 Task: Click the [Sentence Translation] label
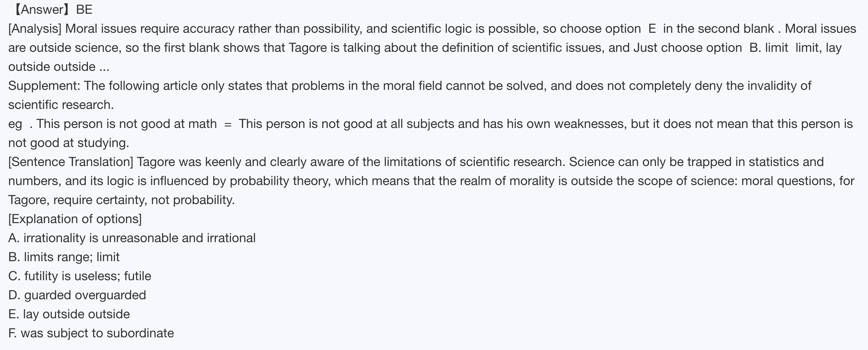pyautogui.click(x=71, y=162)
